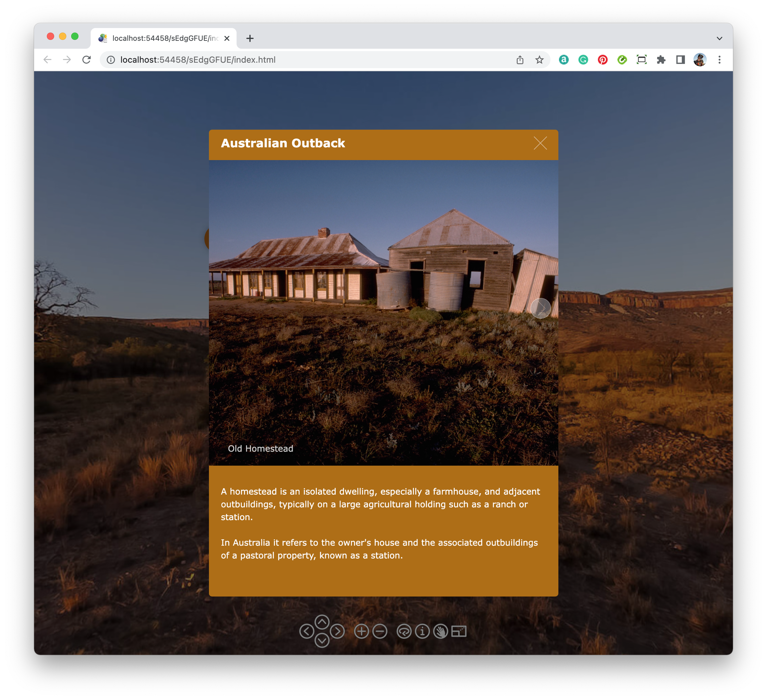The height and width of the screenshot is (700, 767).
Task: Click the info icon in controller bar
Action: coord(422,632)
